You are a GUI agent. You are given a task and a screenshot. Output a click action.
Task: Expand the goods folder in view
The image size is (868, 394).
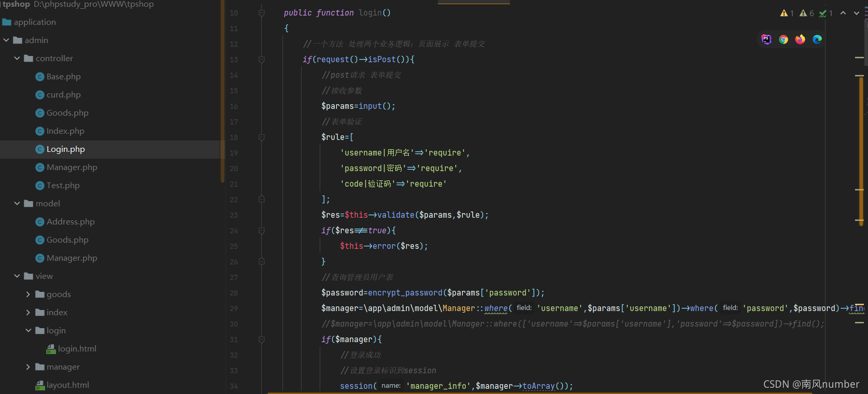tap(28, 294)
